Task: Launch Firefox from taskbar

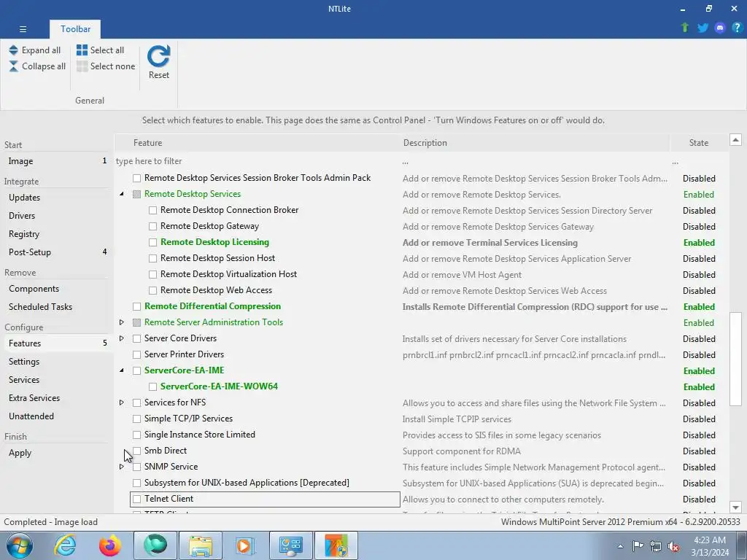Action: [x=110, y=545]
